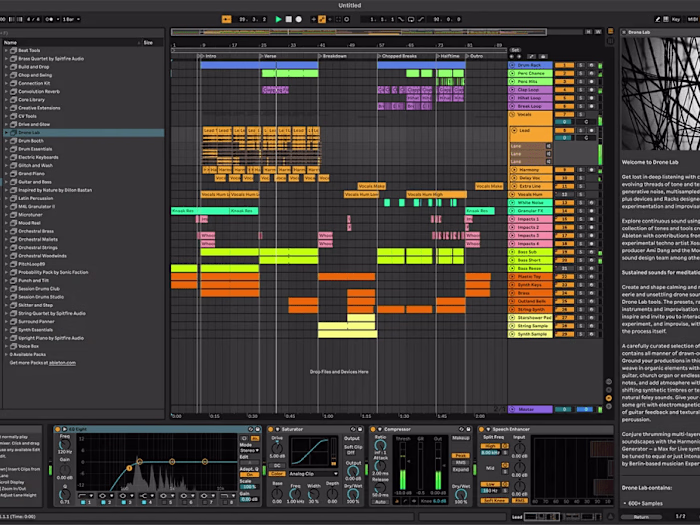
Task: Solo the Drum Rack track
Action: (581, 65)
